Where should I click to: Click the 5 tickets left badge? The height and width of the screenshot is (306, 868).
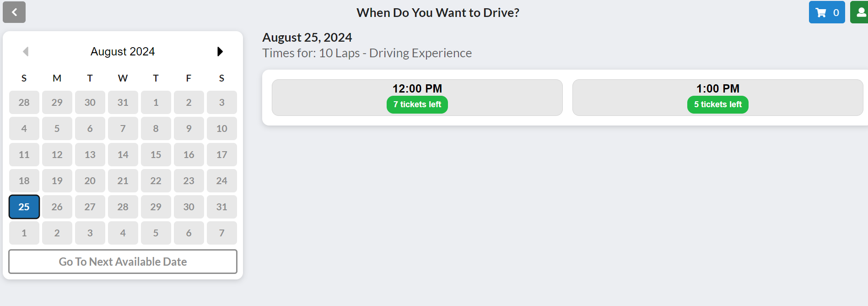pyautogui.click(x=717, y=104)
